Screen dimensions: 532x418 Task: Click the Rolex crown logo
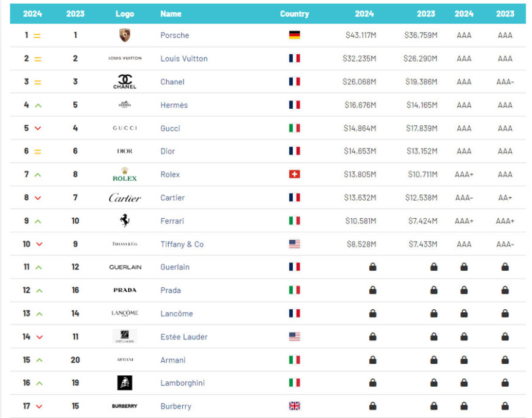pyautogui.click(x=125, y=175)
